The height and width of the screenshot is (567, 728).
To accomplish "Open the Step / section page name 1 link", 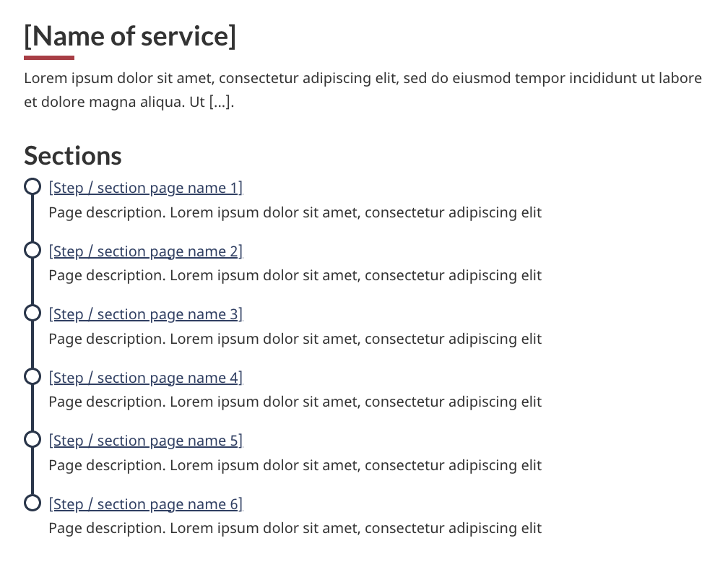I will click(x=145, y=189).
